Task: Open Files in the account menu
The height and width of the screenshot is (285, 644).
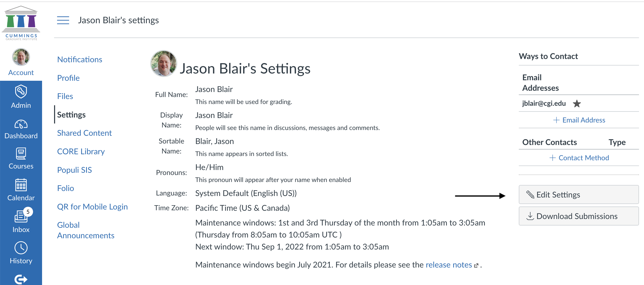Action: coord(65,96)
